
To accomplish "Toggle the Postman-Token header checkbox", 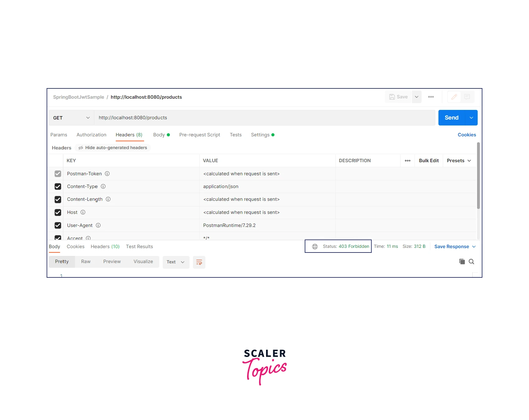I will [x=58, y=174].
